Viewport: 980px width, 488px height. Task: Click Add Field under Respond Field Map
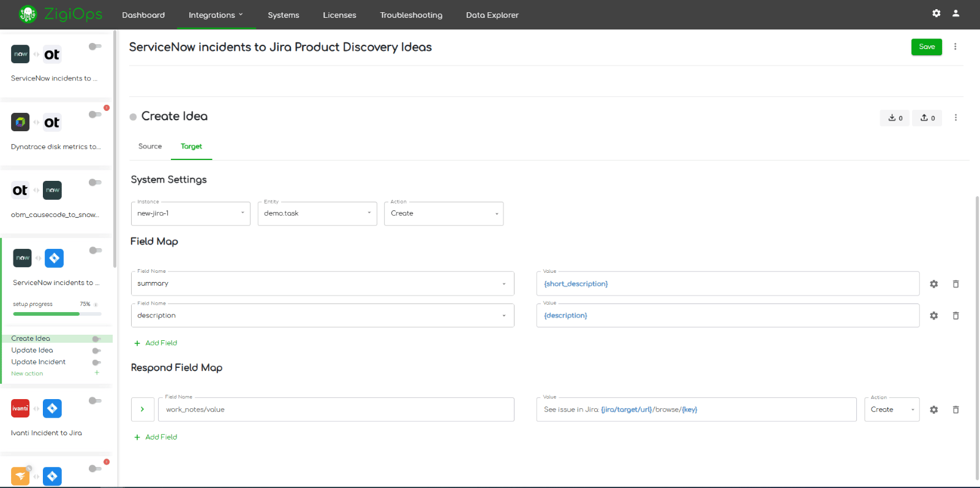pyautogui.click(x=156, y=437)
